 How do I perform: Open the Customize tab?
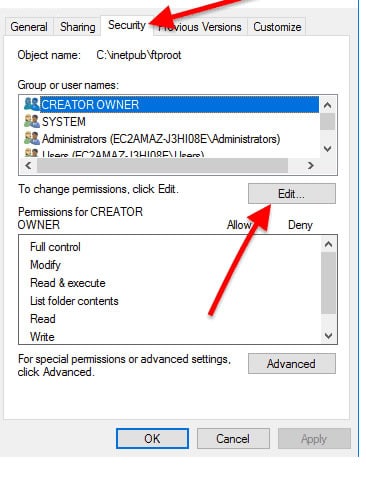(x=277, y=27)
